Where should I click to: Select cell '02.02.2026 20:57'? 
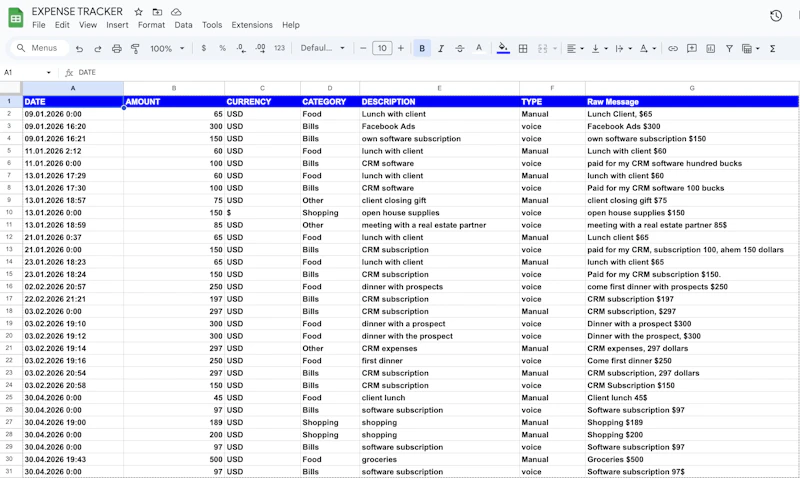(73, 287)
